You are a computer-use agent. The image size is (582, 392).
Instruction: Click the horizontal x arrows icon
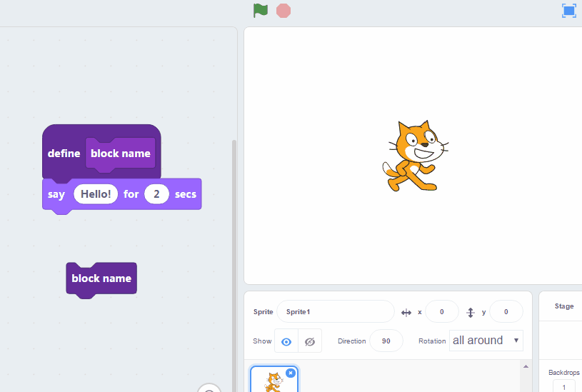(x=406, y=313)
